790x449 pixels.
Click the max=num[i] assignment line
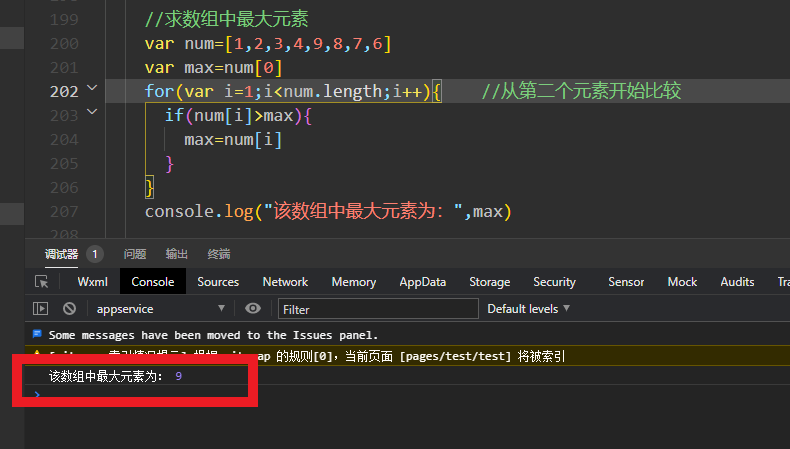pos(233,140)
